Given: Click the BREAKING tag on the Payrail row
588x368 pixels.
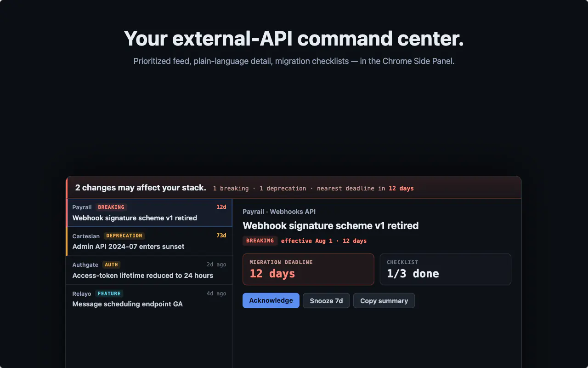Looking at the screenshot, I should coord(111,207).
